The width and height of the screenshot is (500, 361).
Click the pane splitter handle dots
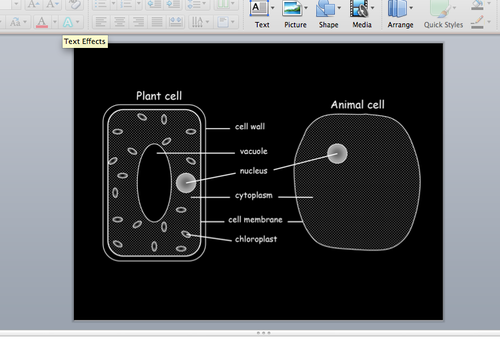pyautogui.click(x=263, y=333)
